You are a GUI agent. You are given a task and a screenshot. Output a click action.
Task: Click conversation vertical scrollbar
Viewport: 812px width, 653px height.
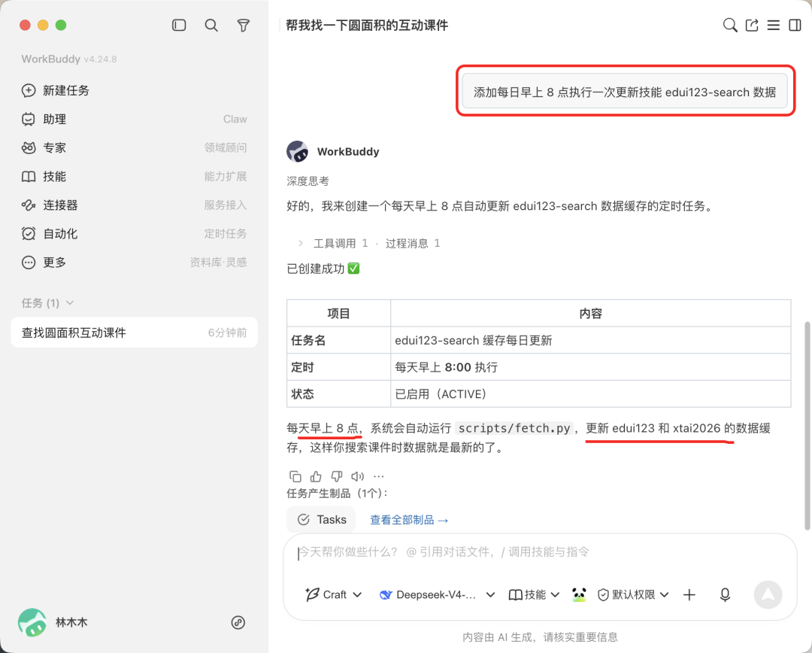[x=807, y=426]
